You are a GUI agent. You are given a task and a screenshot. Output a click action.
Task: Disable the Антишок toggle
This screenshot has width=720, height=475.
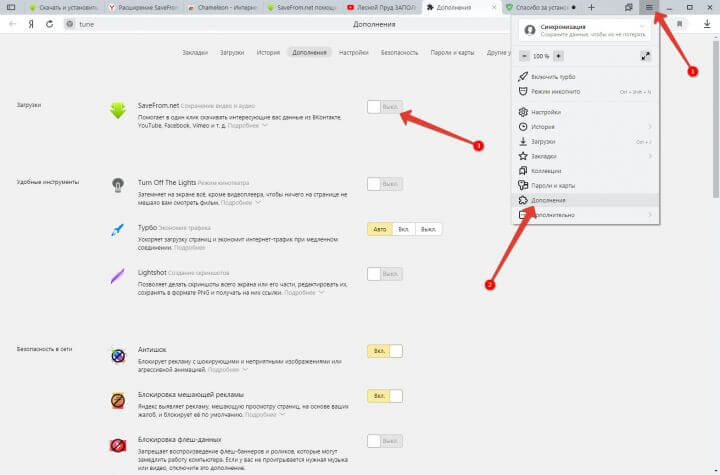(385, 351)
